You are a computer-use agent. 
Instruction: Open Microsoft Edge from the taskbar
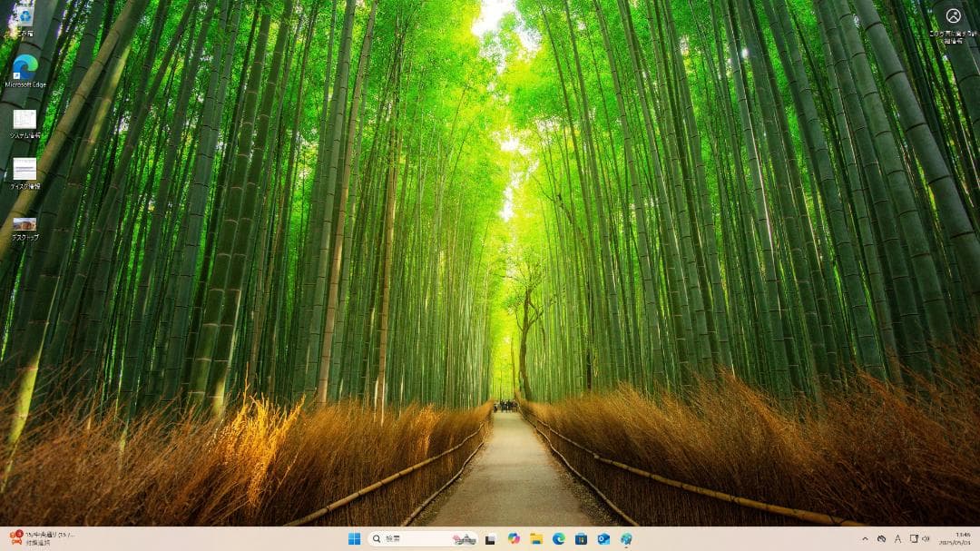(559, 536)
